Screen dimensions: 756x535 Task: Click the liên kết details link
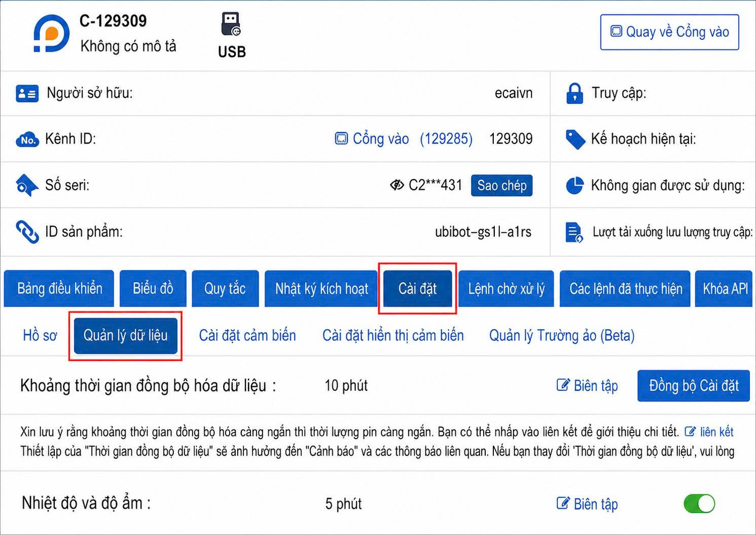tap(716, 432)
